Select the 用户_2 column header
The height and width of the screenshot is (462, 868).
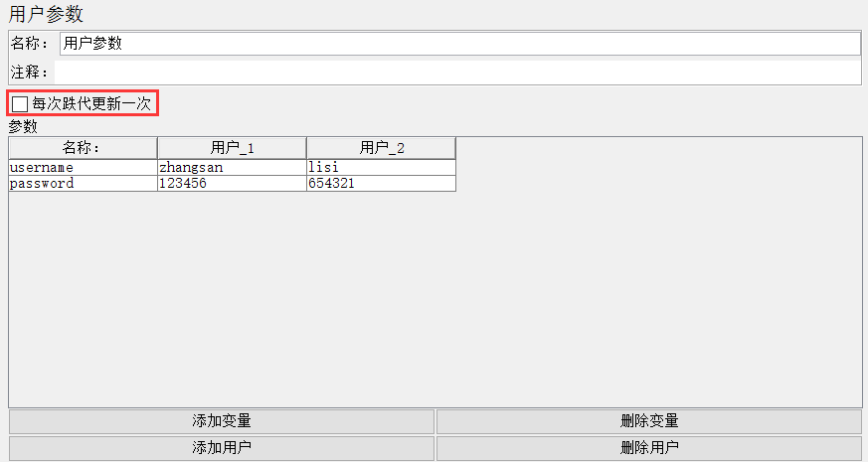pos(382,148)
